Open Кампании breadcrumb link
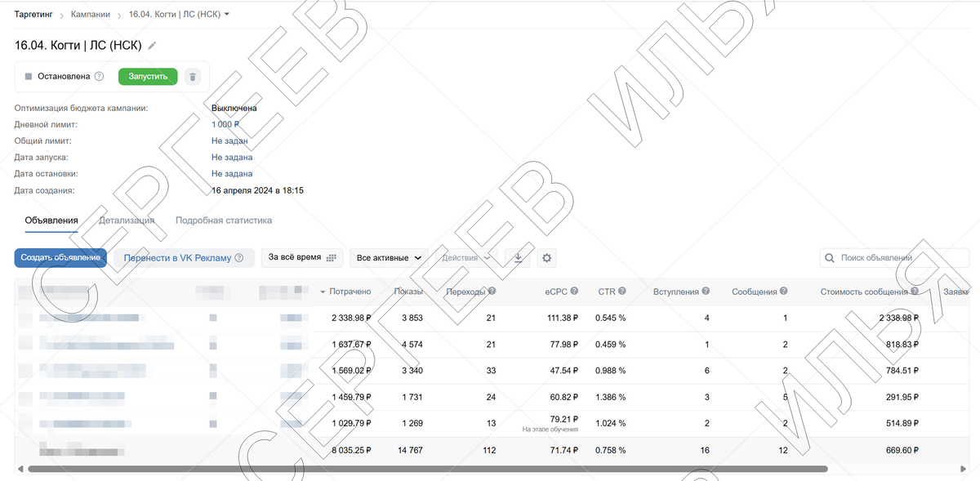Image resolution: width=980 pixels, height=481 pixels. pyautogui.click(x=91, y=15)
